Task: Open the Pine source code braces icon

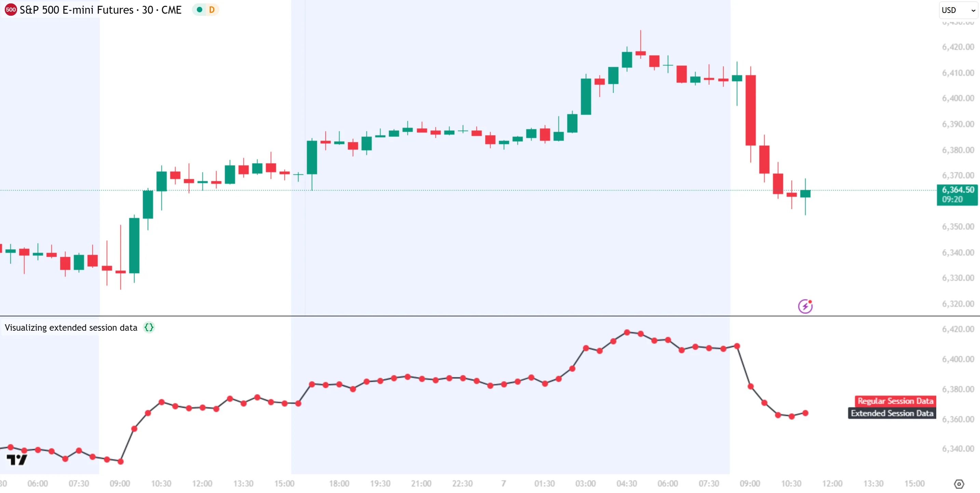Action: pos(149,328)
